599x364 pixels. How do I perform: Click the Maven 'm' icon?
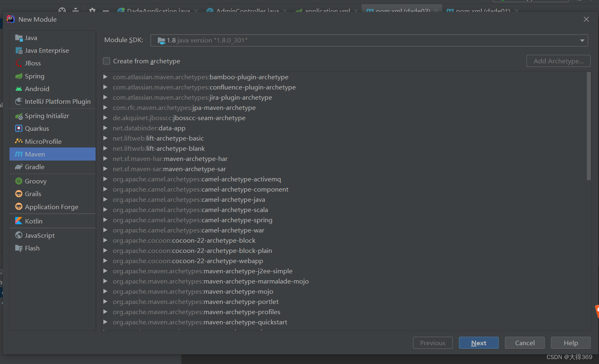click(x=19, y=154)
